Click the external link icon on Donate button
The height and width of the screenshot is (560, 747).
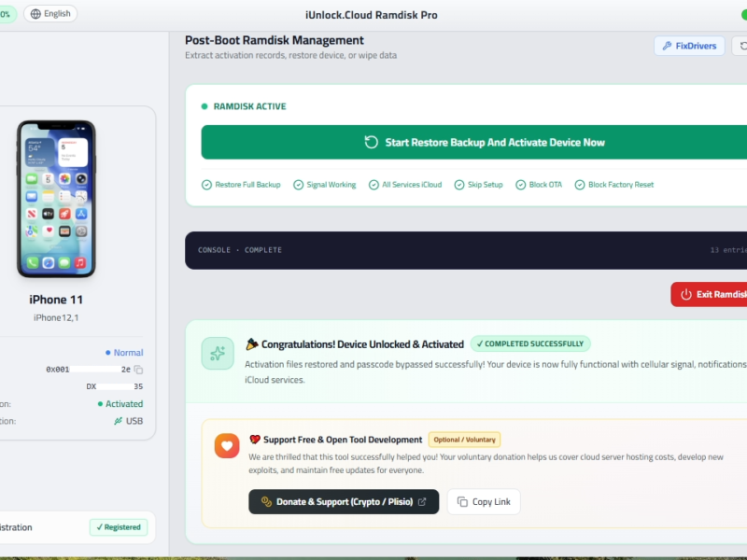pos(422,502)
